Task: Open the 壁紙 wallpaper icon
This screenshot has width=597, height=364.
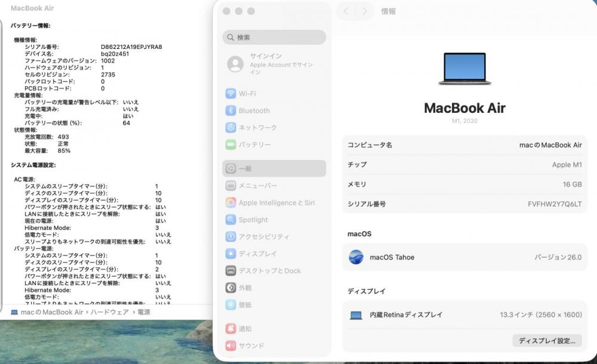Action: coord(230,304)
